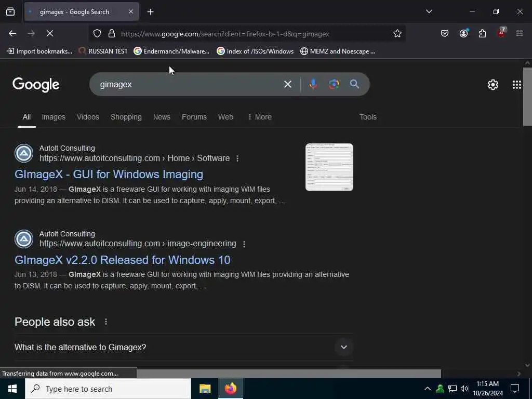Expand the list all tabs chevron
This screenshot has height=399, width=532.
pos(429,11)
